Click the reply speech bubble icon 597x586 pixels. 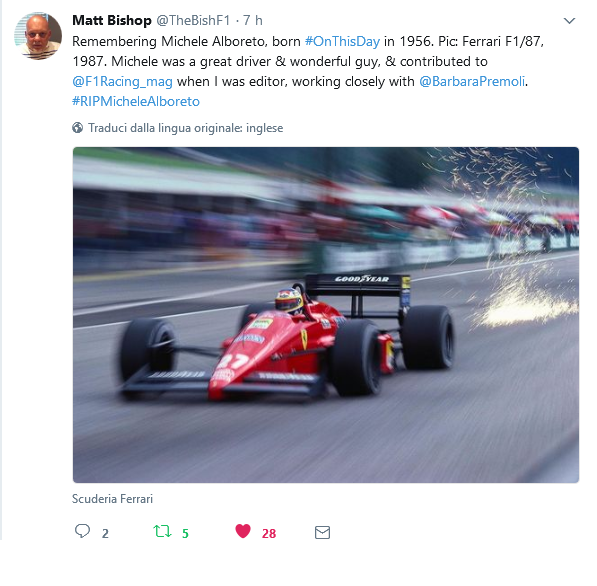tap(82, 531)
